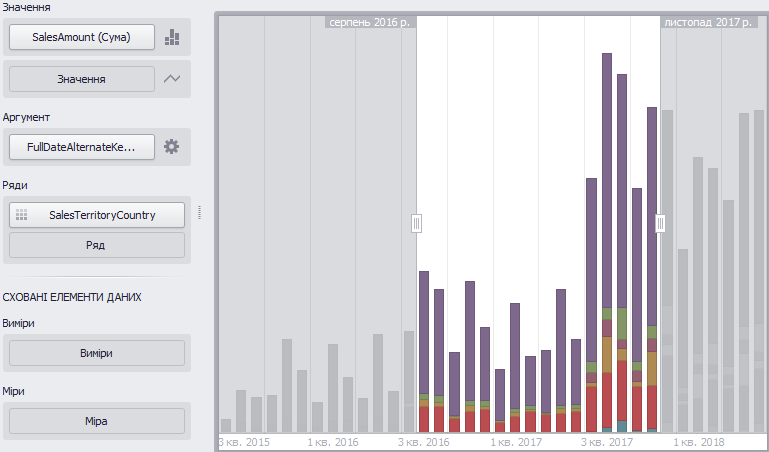Click line chart icon next to Значення

click(172, 78)
